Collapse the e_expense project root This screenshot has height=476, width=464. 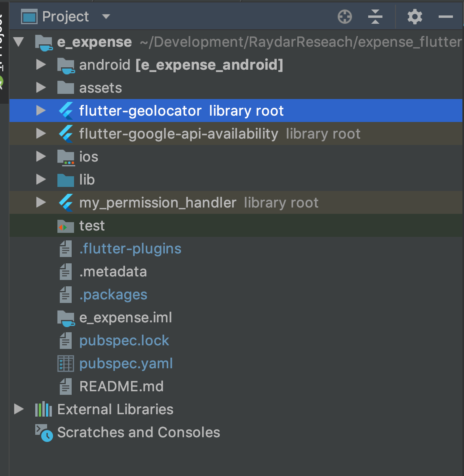(x=18, y=41)
